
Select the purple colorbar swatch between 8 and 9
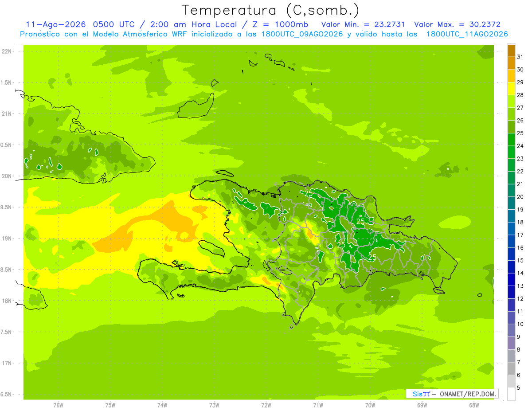tap(511, 343)
